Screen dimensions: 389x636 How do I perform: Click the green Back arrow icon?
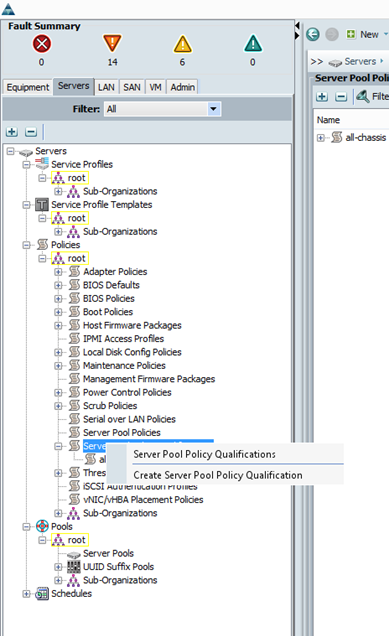coord(313,34)
